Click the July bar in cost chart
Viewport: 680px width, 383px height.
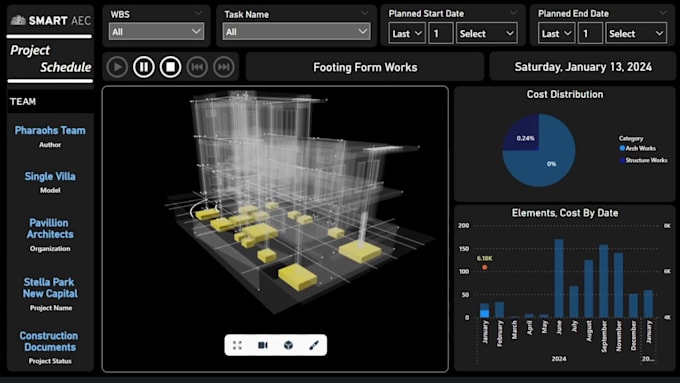[574, 301]
